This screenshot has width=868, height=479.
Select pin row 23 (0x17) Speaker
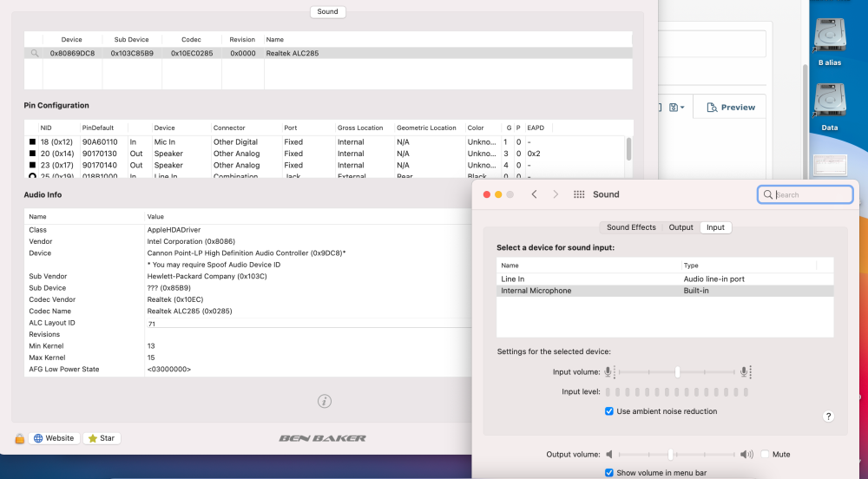pos(325,166)
